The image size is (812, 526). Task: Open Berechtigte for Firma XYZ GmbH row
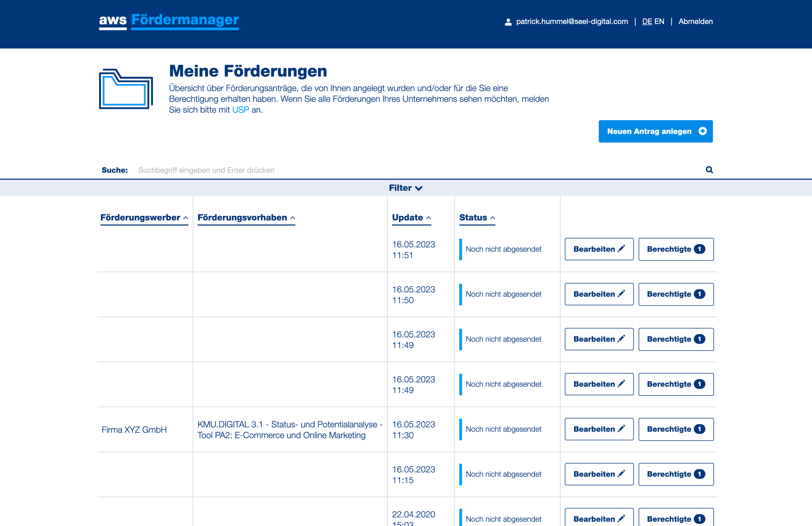point(676,429)
